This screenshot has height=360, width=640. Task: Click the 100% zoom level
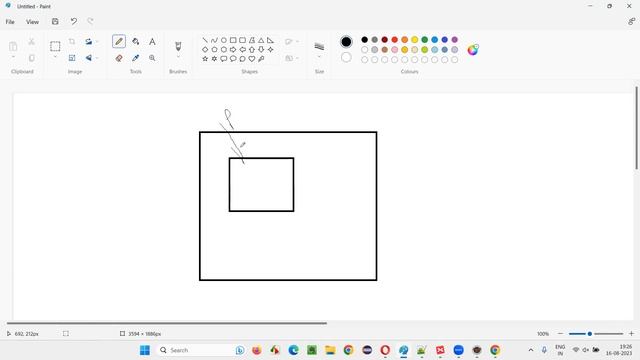pos(543,334)
